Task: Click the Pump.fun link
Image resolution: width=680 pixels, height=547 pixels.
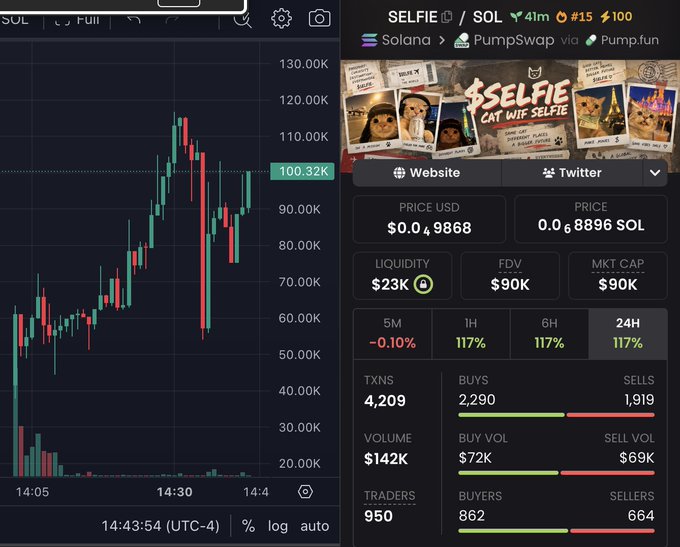Action: [x=622, y=40]
